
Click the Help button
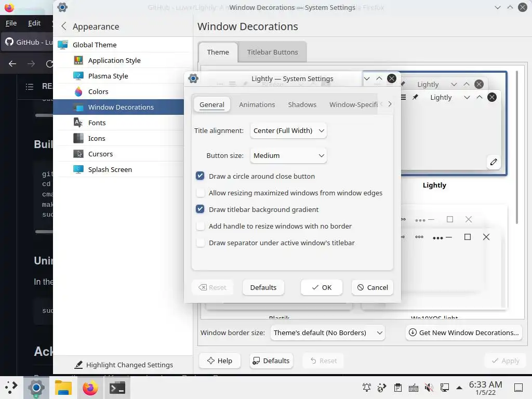[220, 361]
